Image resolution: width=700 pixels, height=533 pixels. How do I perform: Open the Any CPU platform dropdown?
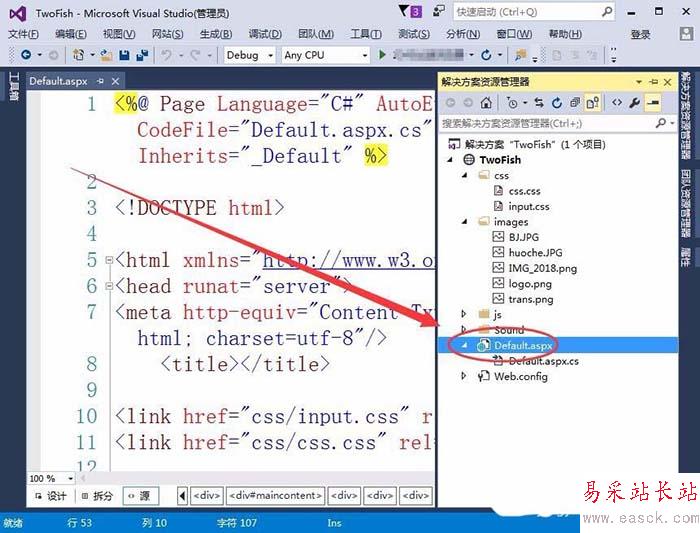(365, 55)
